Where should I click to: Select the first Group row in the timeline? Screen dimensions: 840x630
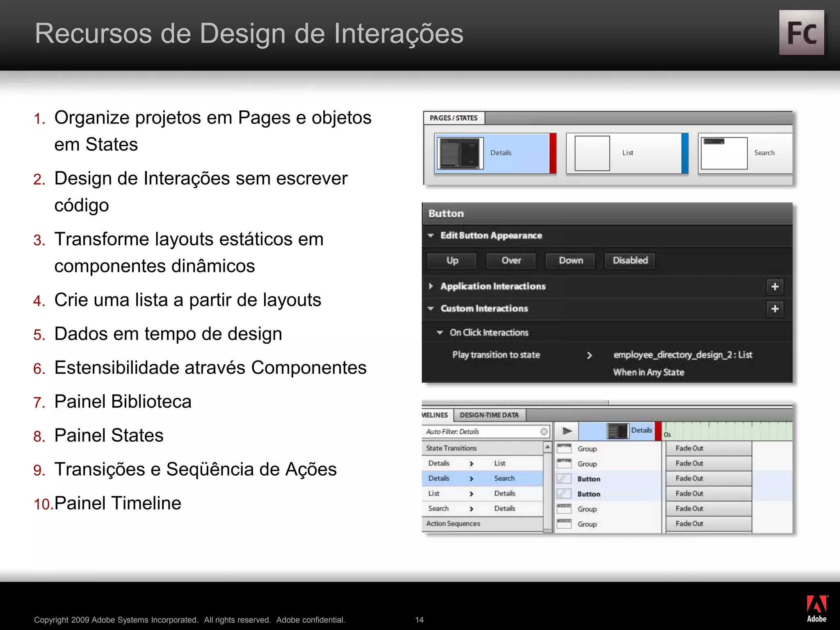point(608,449)
